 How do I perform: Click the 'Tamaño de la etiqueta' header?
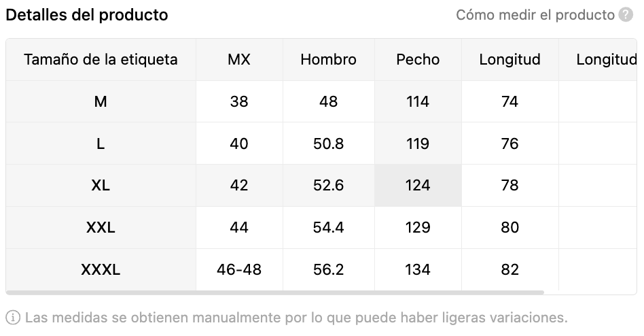[101, 60]
